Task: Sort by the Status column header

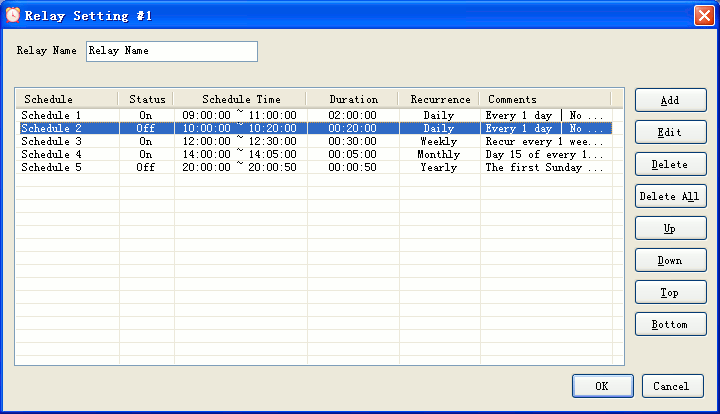Action: [x=146, y=99]
